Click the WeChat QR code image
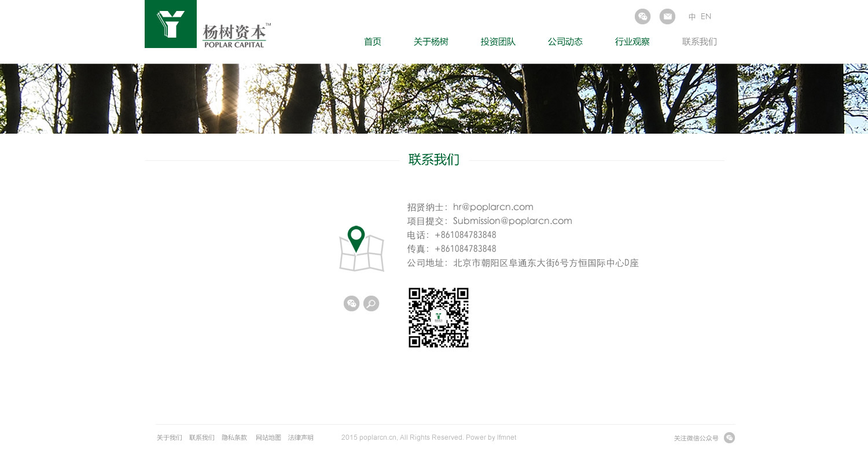This screenshot has height=449, width=868. pos(439,318)
